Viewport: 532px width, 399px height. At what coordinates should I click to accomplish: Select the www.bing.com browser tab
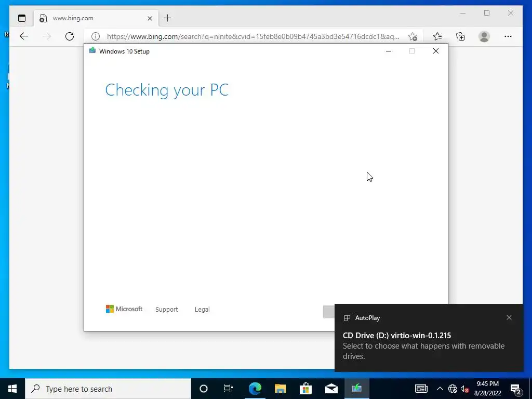click(96, 18)
